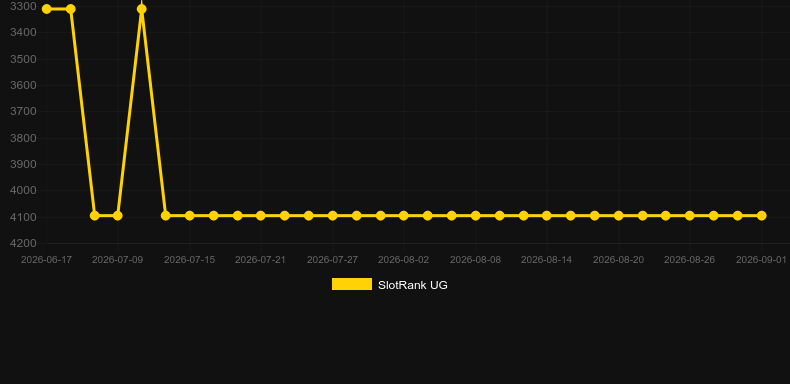Click the y-axis value 3500
Image resolution: width=790 pixels, height=384 pixels.
tap(23, 59)
